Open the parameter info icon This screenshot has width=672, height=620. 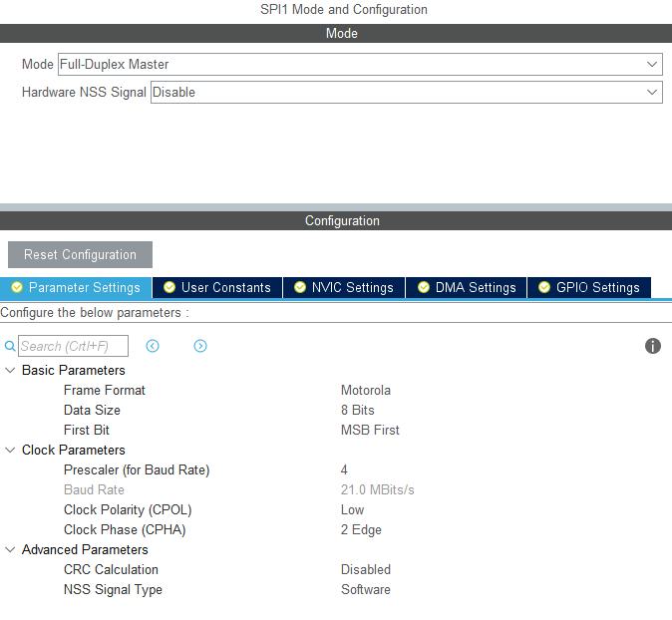point(653,346)
